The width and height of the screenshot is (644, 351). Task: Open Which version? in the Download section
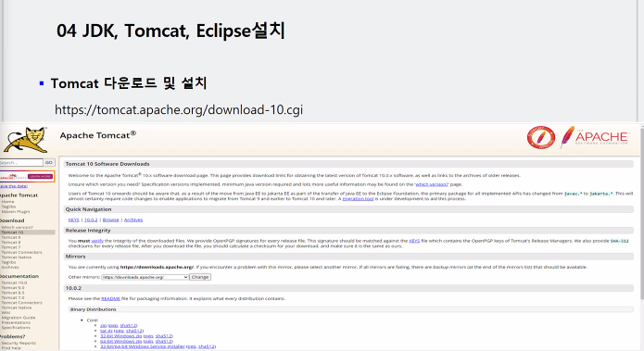(x=17, y=227)
